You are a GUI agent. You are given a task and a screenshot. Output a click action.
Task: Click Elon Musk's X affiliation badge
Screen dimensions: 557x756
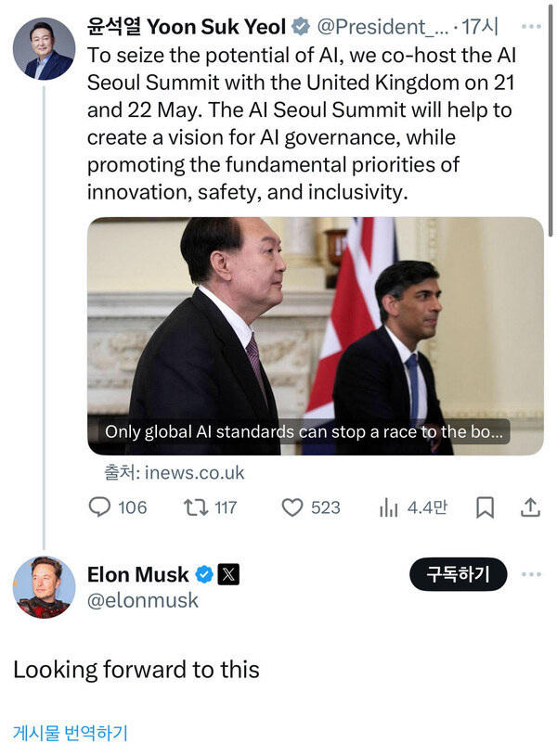coord(228,574)
